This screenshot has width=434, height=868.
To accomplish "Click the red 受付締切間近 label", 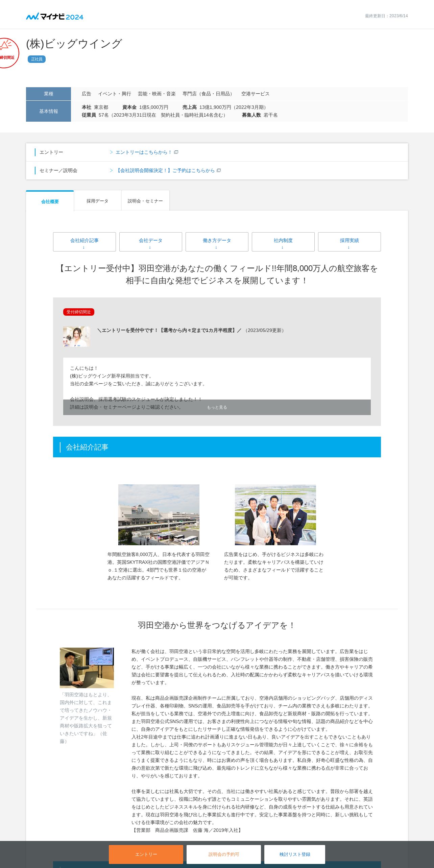I will point(79,312).
